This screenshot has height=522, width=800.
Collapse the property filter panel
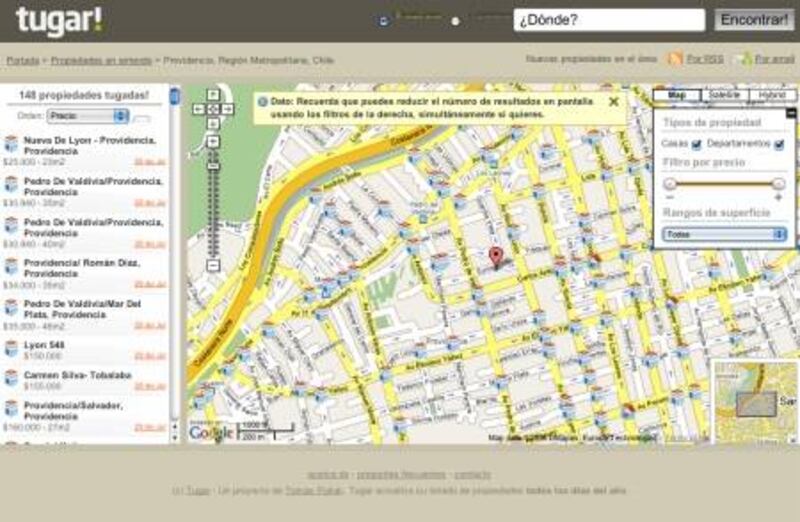pos(791,113)
